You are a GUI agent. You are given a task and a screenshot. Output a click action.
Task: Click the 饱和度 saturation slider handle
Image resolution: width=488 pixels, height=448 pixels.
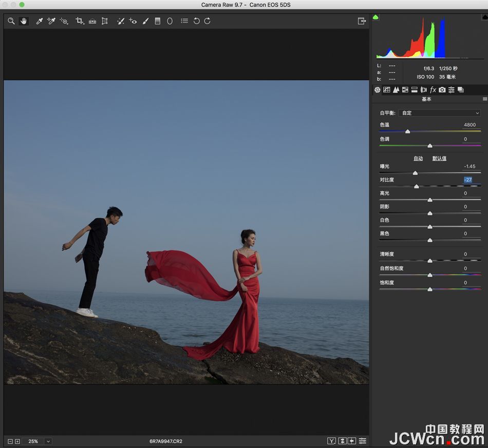tap(430, 289)
